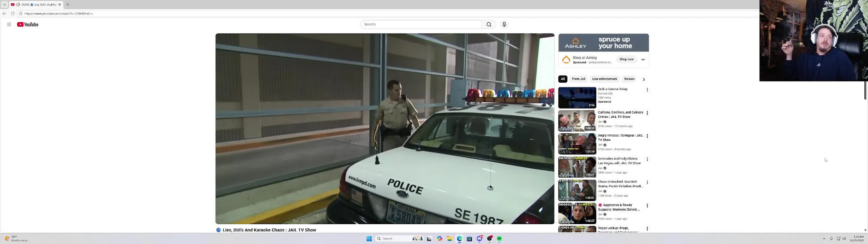Image resolution: width=868 pixels, height=244 pixels.
Task: Open the Windows Start menu
Action: 369,239
